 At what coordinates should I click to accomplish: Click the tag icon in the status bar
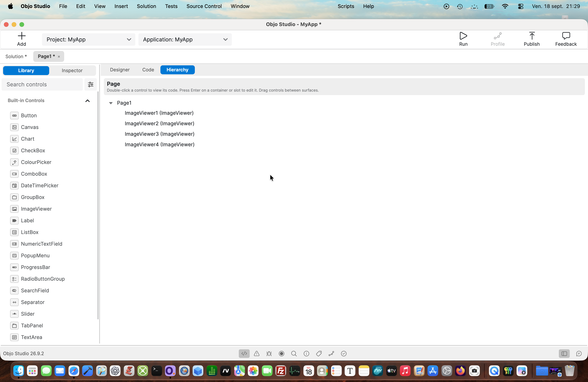coord(319,354)
